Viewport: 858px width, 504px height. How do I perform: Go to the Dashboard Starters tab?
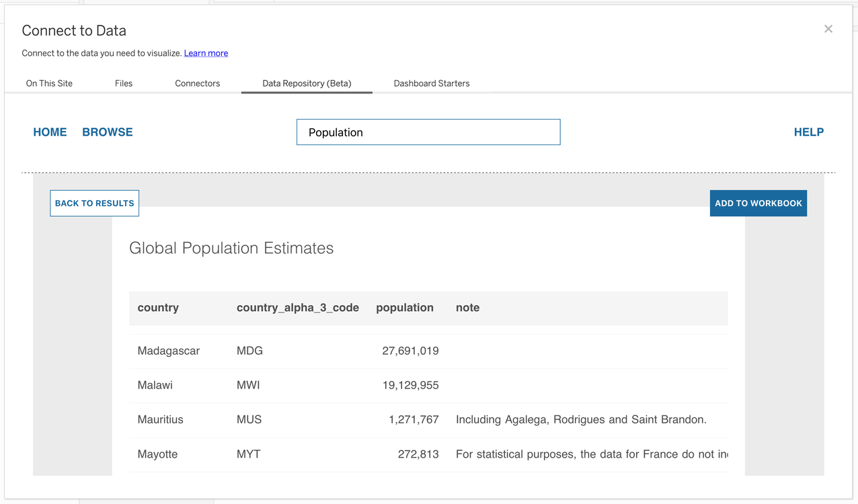(432, 83)
